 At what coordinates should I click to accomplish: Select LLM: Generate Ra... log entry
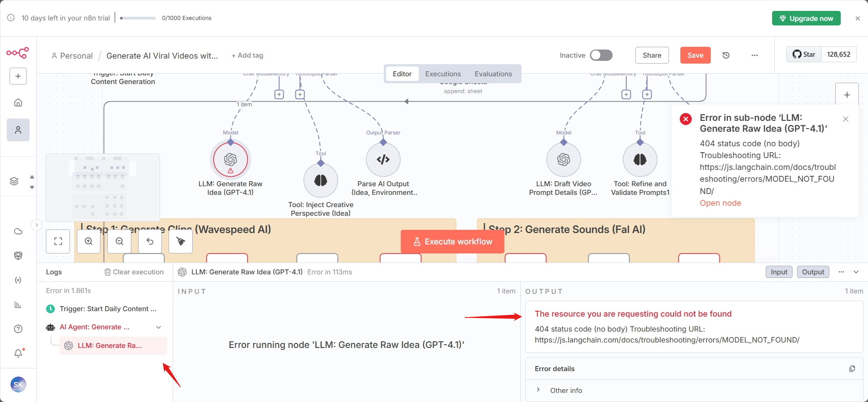[x=113, y=346]
